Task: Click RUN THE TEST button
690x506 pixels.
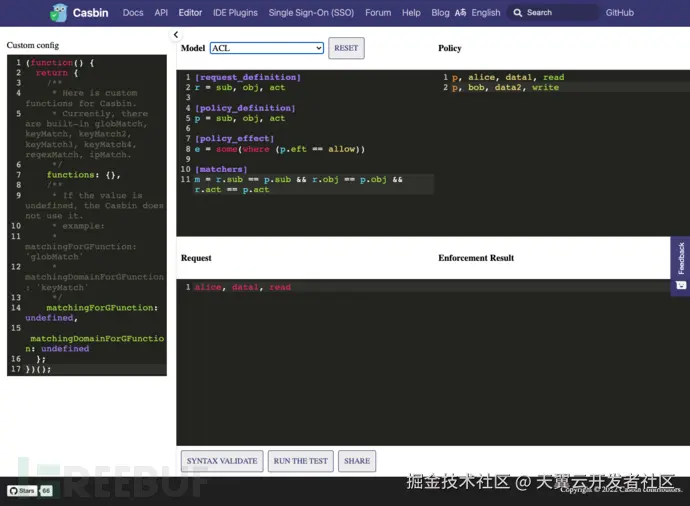Action: click(x=301, y=461)
